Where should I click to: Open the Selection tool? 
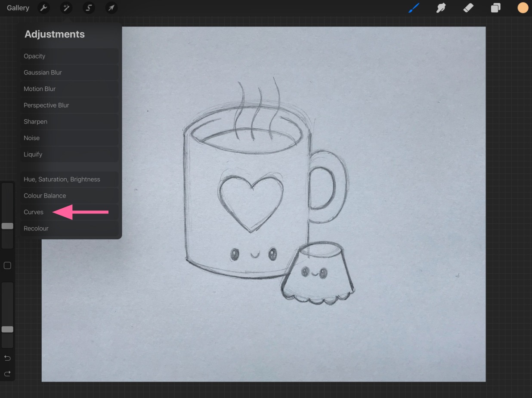89,8
